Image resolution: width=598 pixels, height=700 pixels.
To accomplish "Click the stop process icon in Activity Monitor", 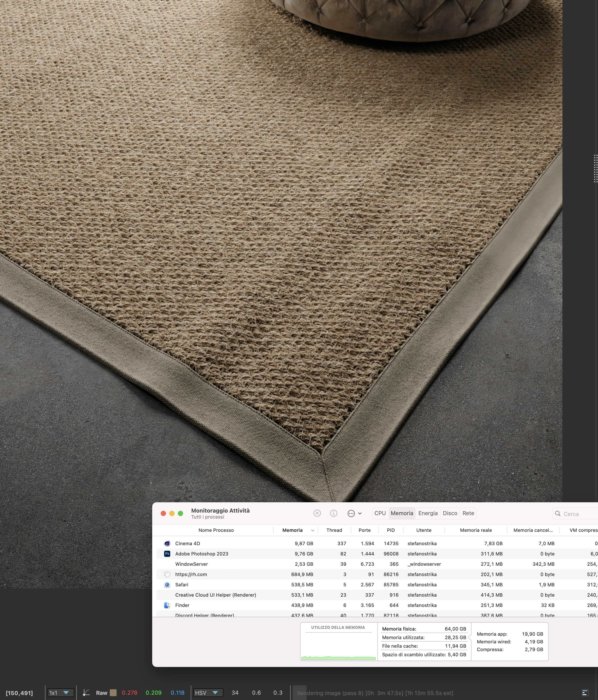I will [317, 513].
